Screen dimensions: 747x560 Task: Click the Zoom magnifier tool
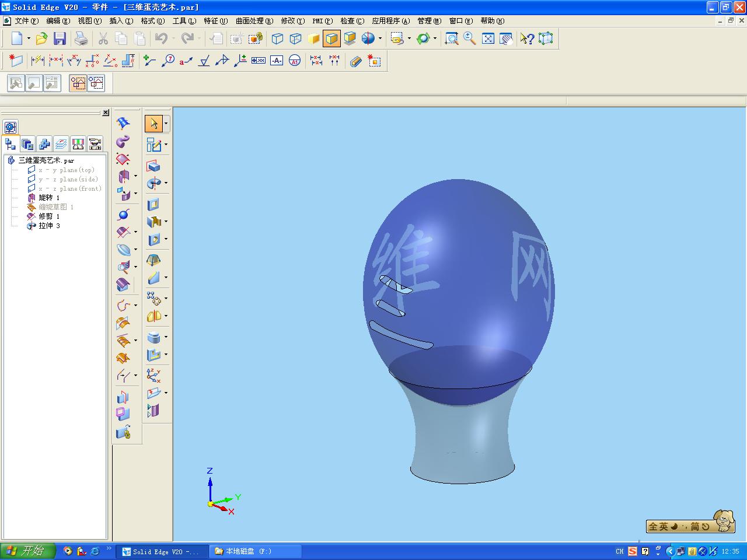[470, 38]
